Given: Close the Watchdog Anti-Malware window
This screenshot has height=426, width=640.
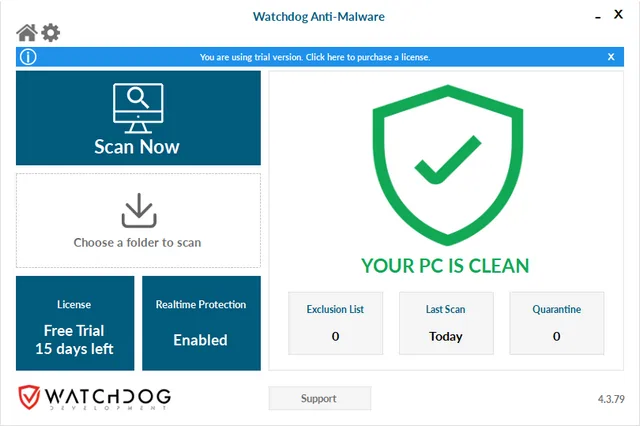Looking at the screenshot, I should tap(618, 14).
